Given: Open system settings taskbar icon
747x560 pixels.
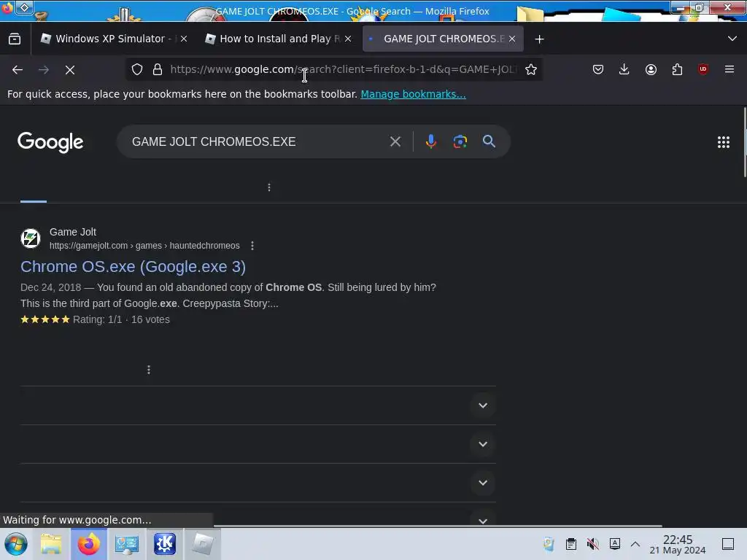Looking at the screenshot, I should click(x=127, y=544).
